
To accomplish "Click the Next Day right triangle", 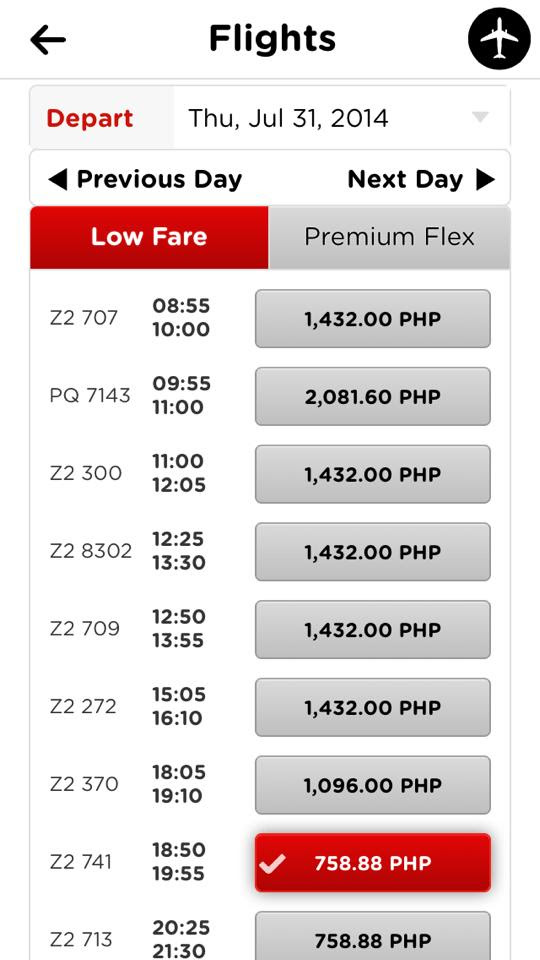I will coord(485,180).
